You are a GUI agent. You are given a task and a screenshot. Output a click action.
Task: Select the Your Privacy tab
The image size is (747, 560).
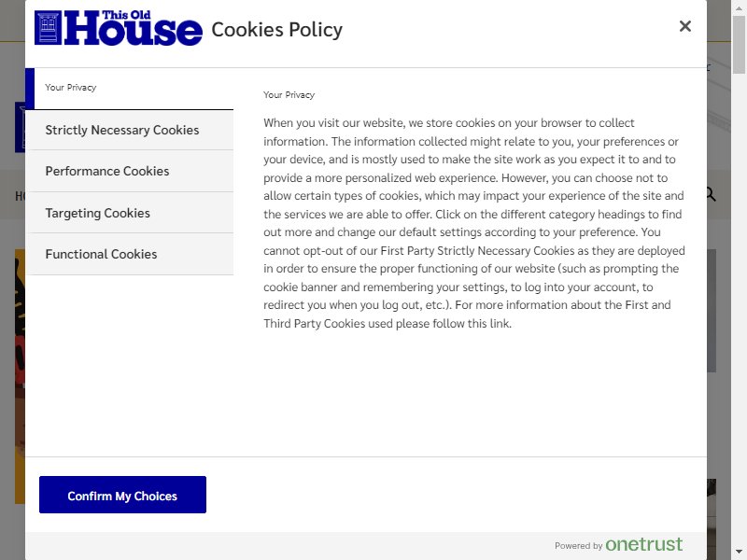(x=129, y=88)
